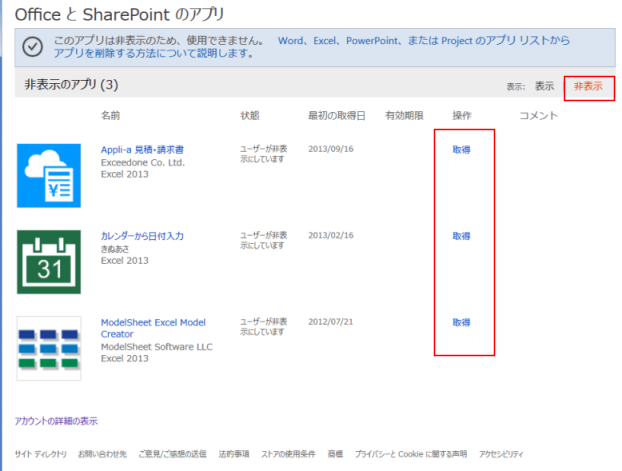Viewport: 622px width, 471px height.
Task: Click the コメント column header
Action: (x=539, y=115)
